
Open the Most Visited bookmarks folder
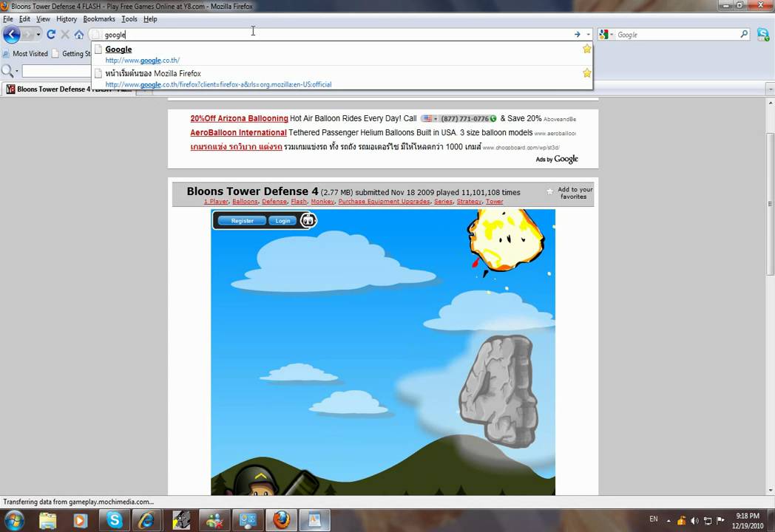point(25,53)
